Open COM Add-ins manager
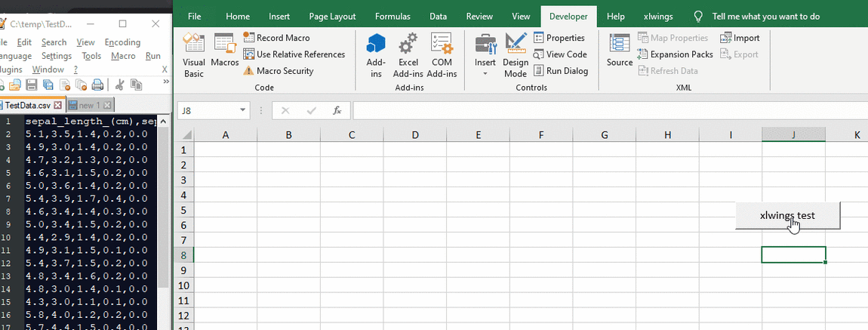Viewport: 868px width, 330px height. coord(442,55)
